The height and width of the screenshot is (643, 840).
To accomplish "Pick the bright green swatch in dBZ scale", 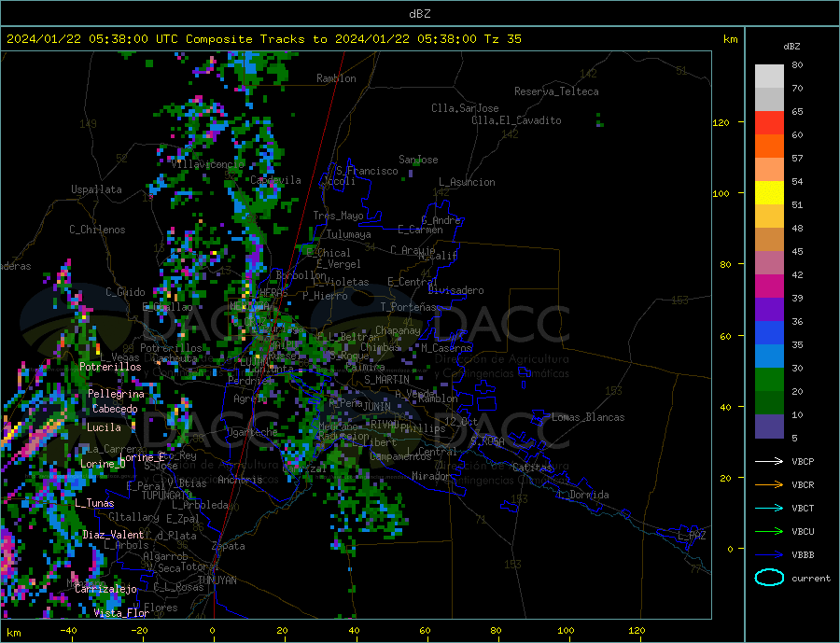I will click(x=769, y=380).
